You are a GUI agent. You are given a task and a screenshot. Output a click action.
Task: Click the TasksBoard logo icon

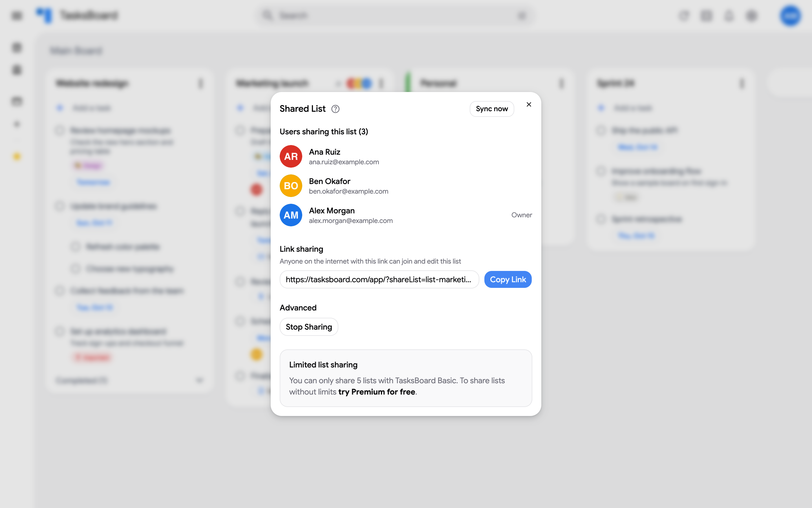click(x=44, y=16)
